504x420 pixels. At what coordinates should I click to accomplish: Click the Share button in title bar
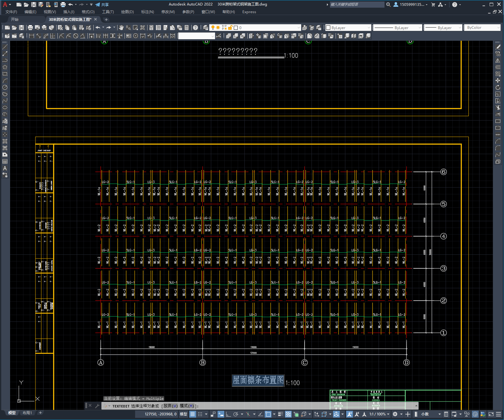[x=102, y=5]
